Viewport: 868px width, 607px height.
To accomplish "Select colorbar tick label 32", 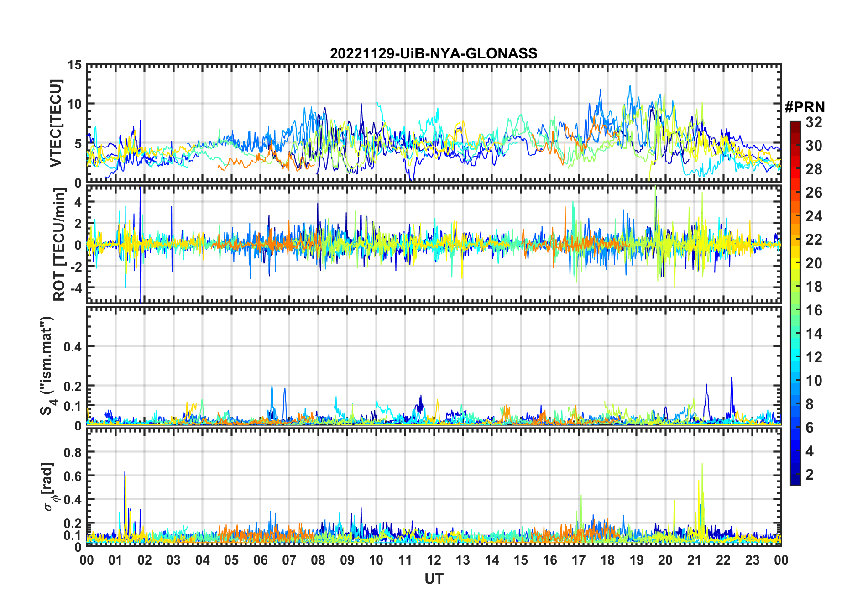I will point(814,122).
